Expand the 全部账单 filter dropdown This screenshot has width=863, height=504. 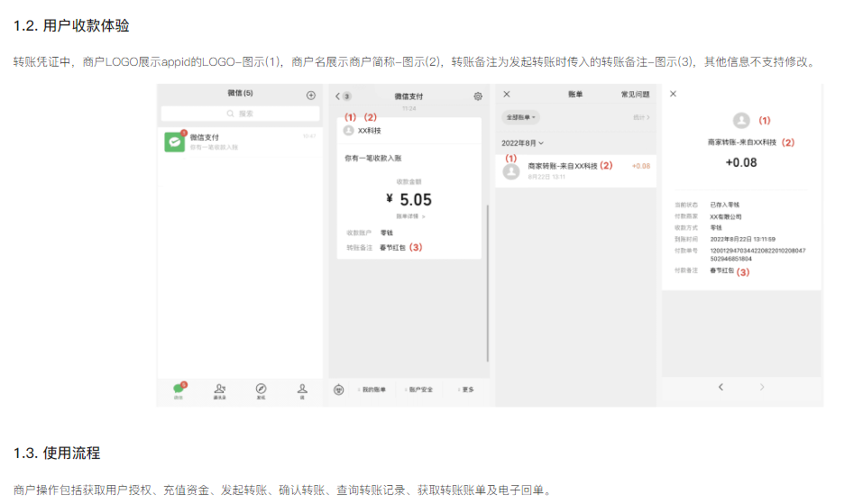click(x=520, y=117)
